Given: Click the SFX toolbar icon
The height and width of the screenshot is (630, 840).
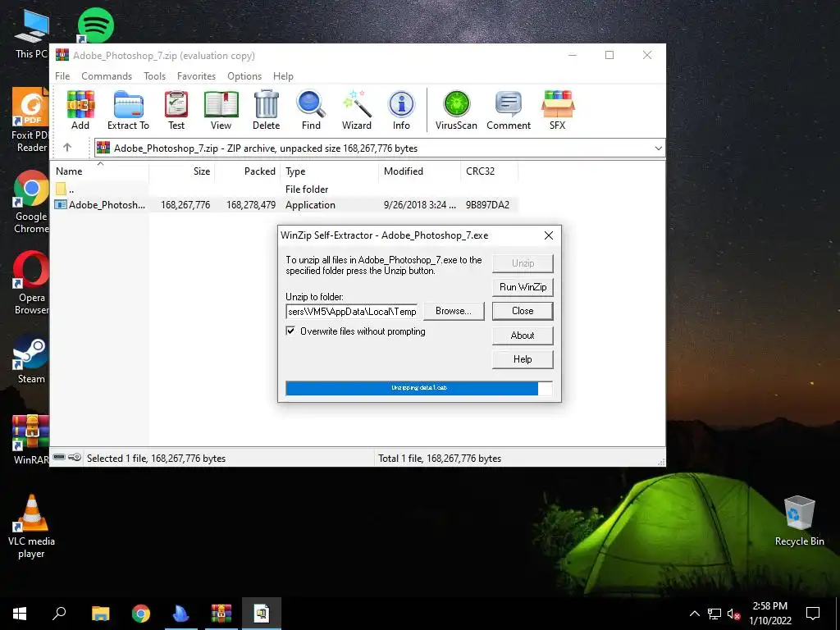Looking at the screenshot, I should pos(557,110).
